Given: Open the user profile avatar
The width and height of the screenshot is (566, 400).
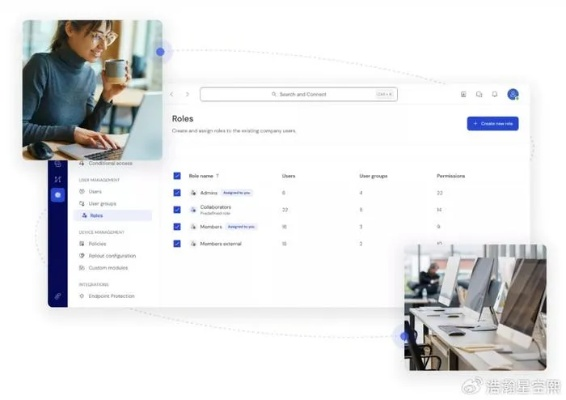Looking at the screenshot, I should click(x=513, y=94).
